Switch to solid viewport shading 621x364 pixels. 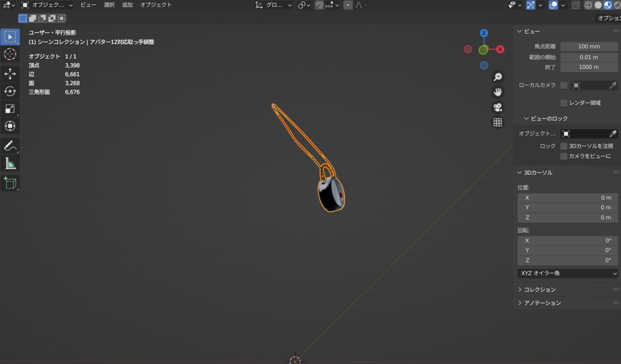[x=598, y=5]
